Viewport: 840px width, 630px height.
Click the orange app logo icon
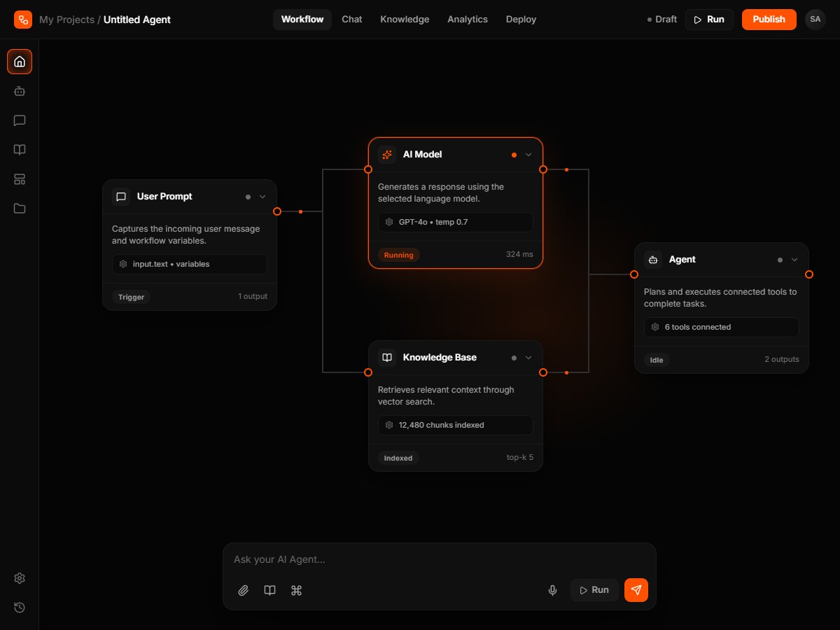tap(23, 20)
